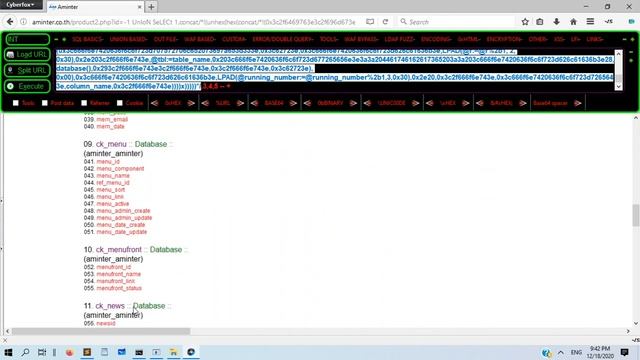
Task: Open Windows taskbar Search
Action: [25, 352]
